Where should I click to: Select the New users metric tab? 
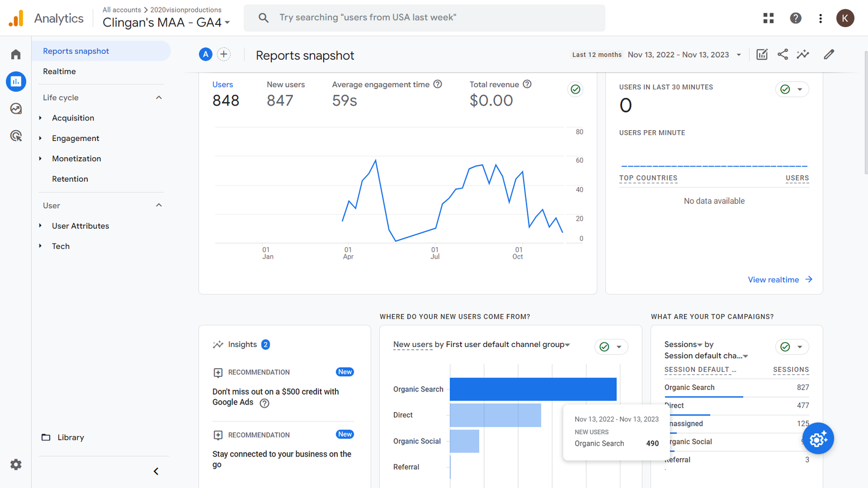(x=285, y=94)
